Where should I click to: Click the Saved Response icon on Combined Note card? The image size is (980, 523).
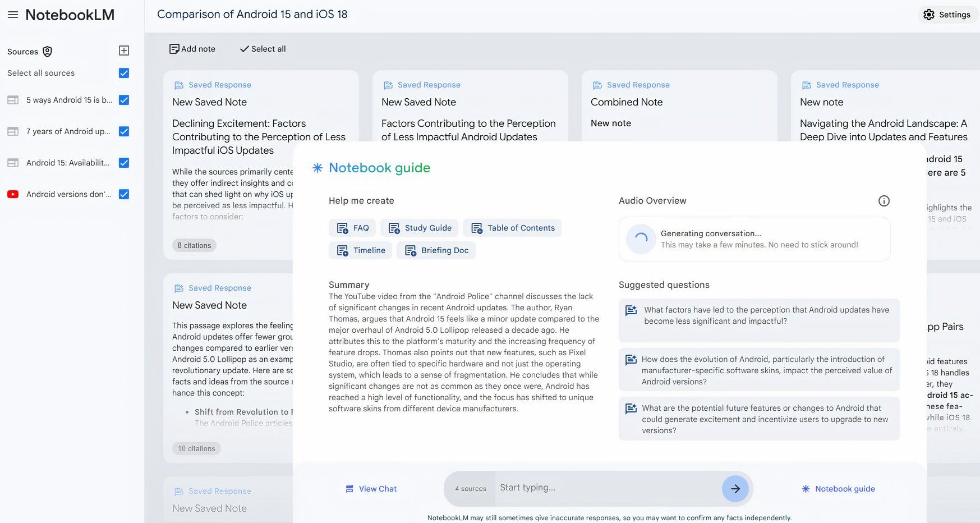pos(597,85)
